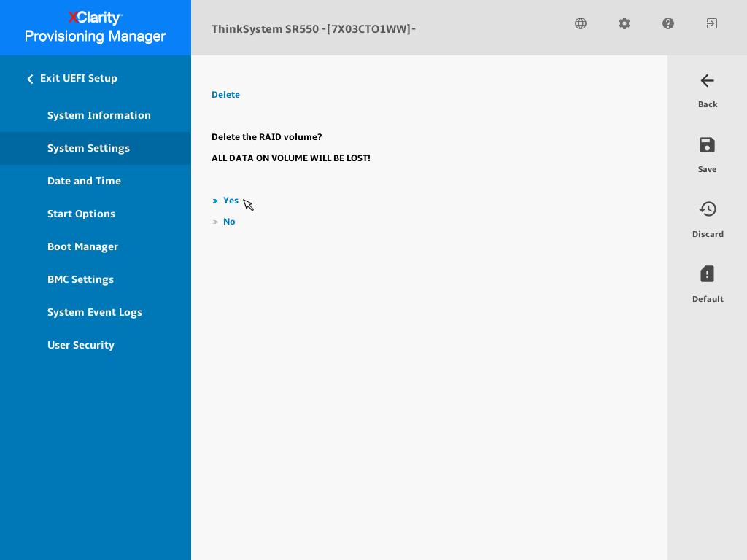Click the Delete breadcrumb link

tap(225, 94)
